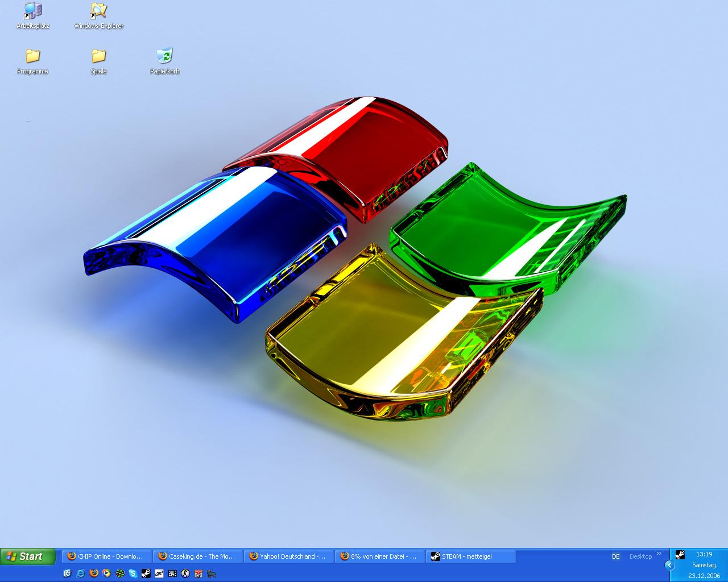Launch the last dark quick launch icon
Image resolution: width=728 pixels, height=582 pixels.
pyautogui.click(x=212, y=573)
